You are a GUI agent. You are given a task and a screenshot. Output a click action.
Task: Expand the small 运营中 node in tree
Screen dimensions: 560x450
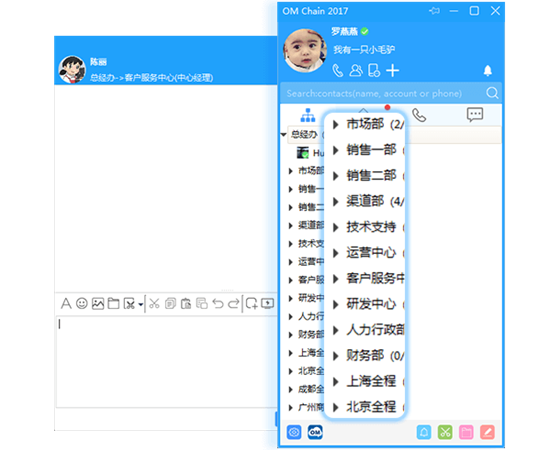point(291,262)
